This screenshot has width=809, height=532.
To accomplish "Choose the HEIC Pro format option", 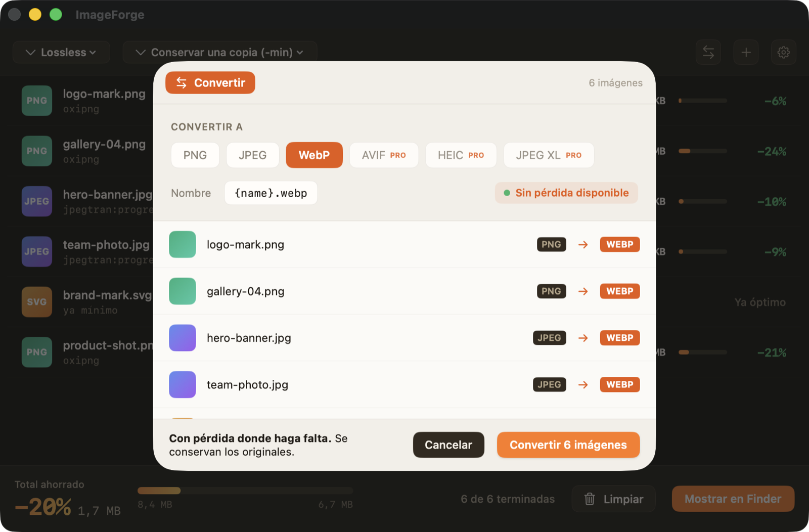I will 461,155.
